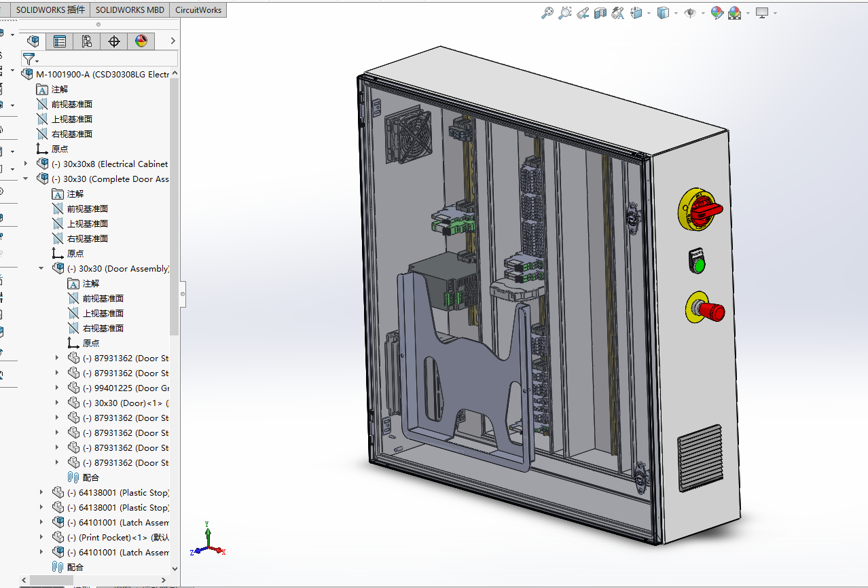The height and width of the screenshot is (588, 868).
Task: Select the red rotary disconnect switch on cabinet
Action: (700, 208)
